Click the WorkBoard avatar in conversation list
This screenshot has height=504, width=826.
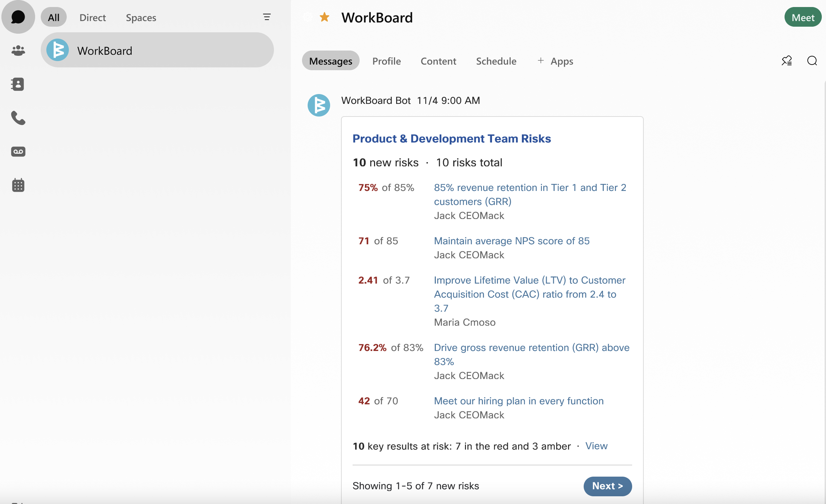58,50
